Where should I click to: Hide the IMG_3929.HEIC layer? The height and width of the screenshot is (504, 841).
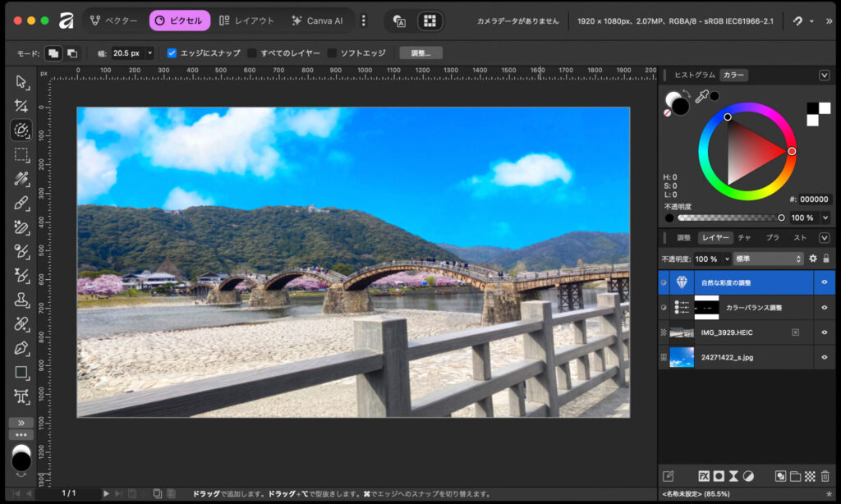click(825, 332)
